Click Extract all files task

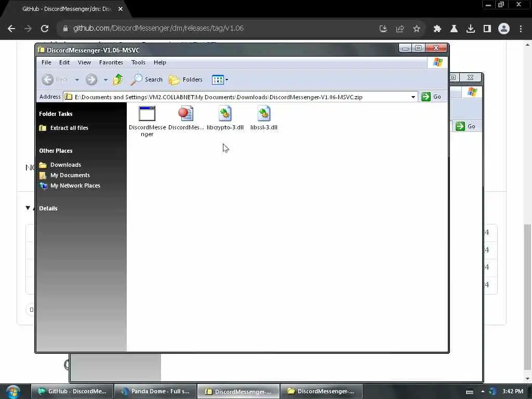tap(64, 128)
